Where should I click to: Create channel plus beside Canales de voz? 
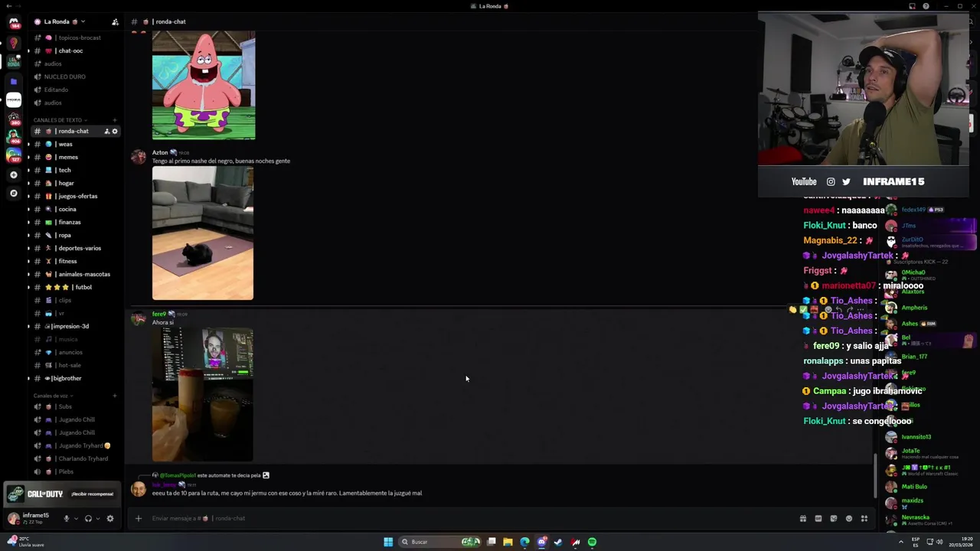(115, 396)
